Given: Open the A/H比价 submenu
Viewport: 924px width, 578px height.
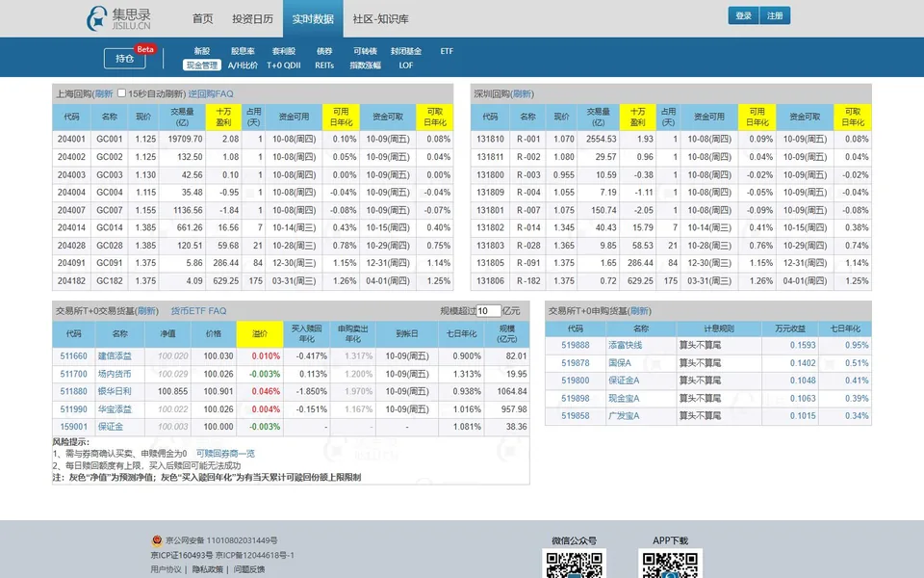Looking at the screenshot, I should pos(243,66).
